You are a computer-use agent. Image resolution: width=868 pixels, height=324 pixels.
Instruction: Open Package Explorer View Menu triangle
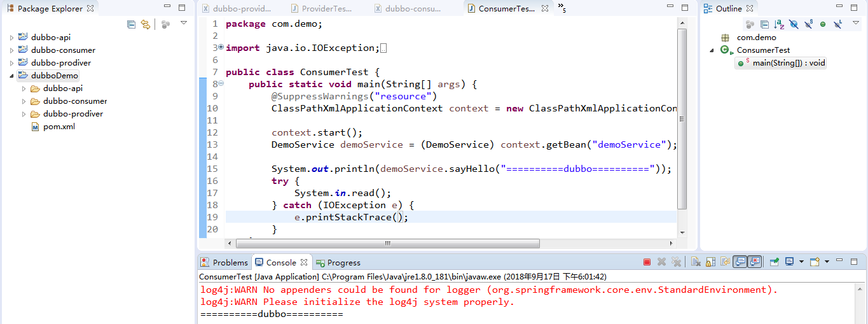tap(184, 23)
